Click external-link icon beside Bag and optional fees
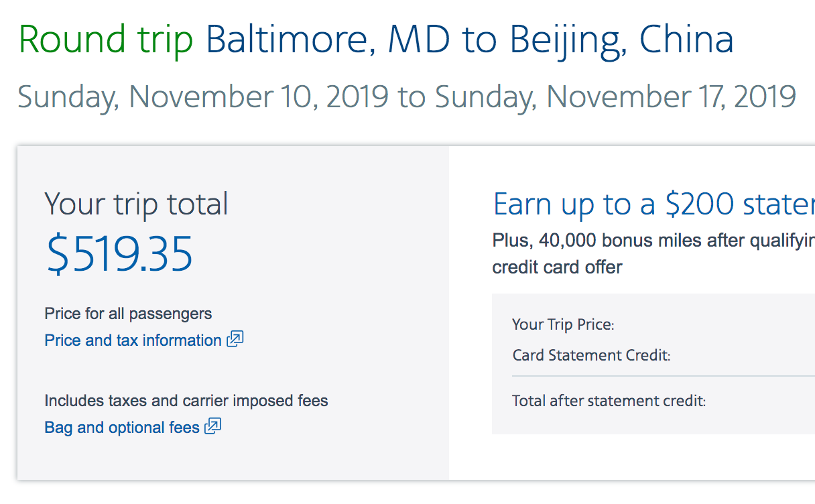The width and height of the screenshot is (815, 504). pyautogui.click(x=213, y=427)
